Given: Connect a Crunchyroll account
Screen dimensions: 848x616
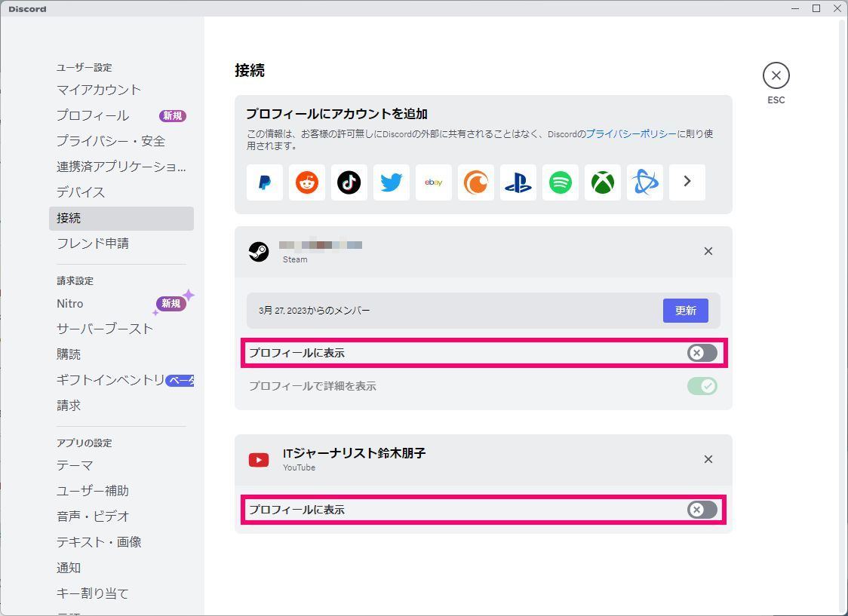Looking at the screenshot, I should [476, 182].
